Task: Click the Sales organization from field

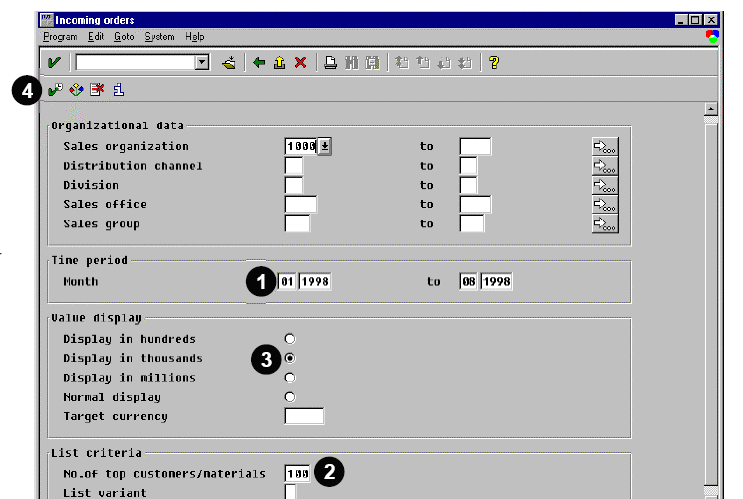Action: pos(300,146)
